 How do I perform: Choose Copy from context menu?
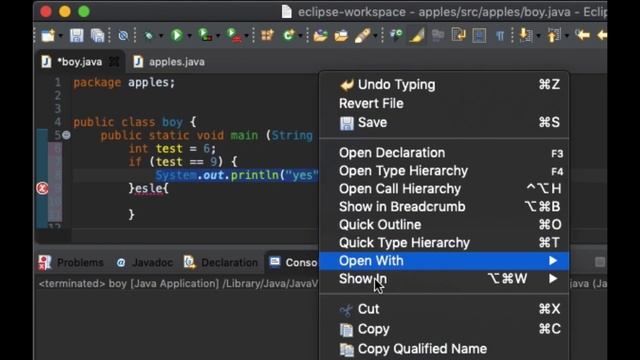tap(444, 329)
